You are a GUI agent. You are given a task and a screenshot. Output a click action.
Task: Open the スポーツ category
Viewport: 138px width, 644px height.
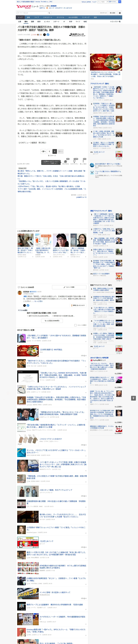tap(56, 21)
